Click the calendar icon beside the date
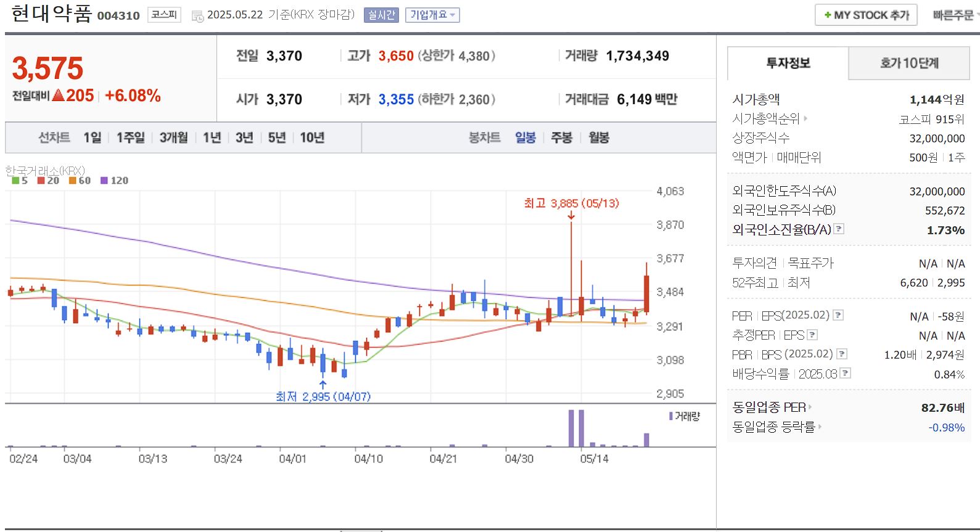Viewport: 980px width, 532px height. [197, 16]
